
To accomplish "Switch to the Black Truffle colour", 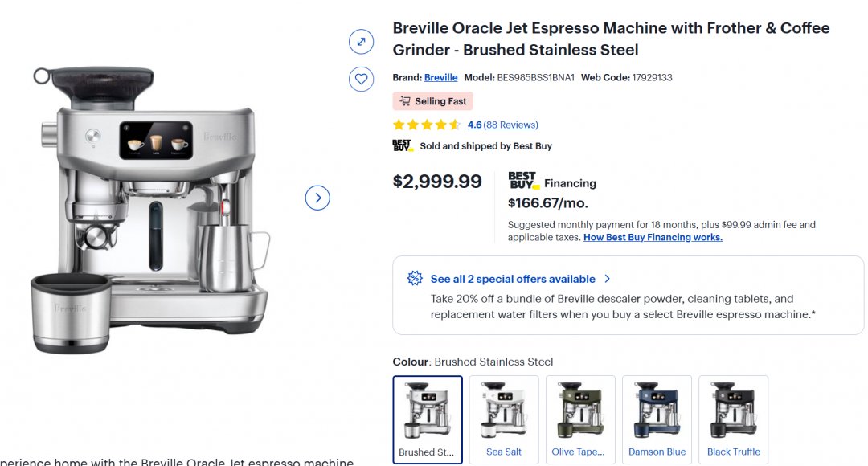I will tap(733, 419).
